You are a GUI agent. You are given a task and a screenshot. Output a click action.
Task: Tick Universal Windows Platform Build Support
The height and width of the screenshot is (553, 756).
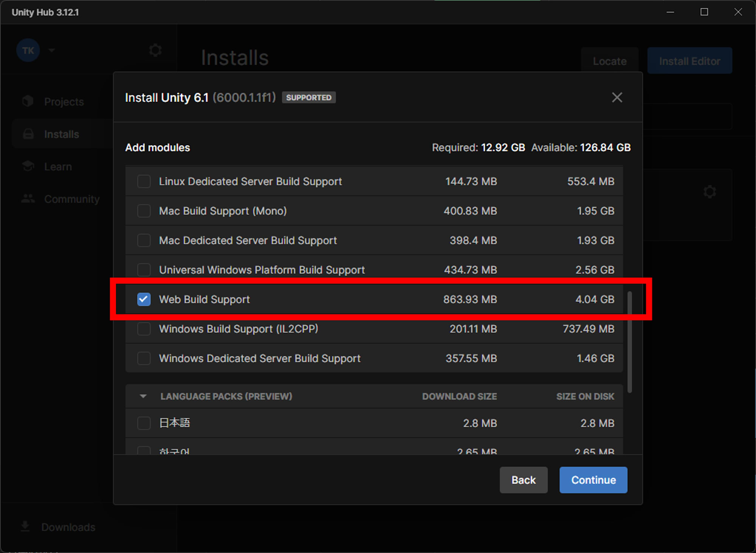click(144, 270)
